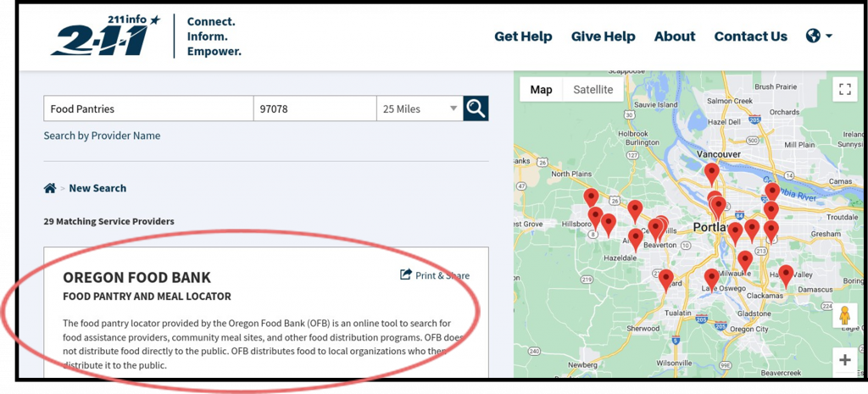Open the Give Help menu
The width and height of the screenshot is (868, 394).
tap(603, 36)
